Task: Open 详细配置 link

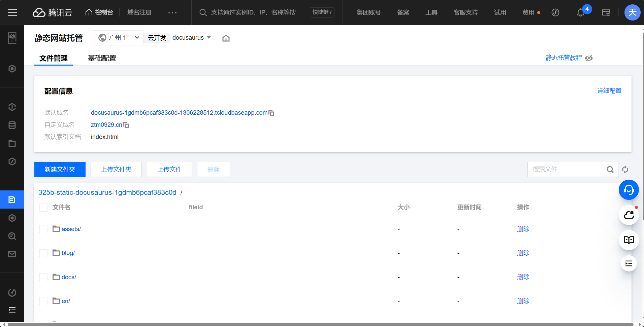Action: point(609,91)
